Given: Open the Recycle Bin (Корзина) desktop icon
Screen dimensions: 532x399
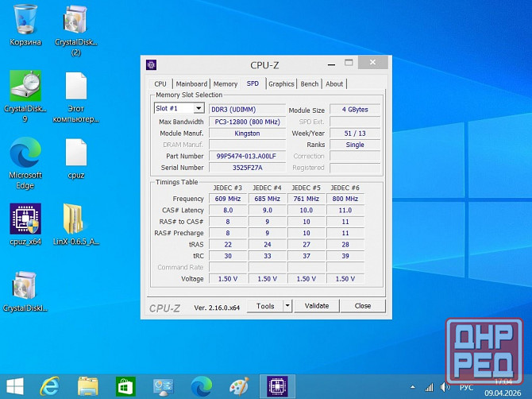Looking at the screenshot, I should tap(25, 25).
